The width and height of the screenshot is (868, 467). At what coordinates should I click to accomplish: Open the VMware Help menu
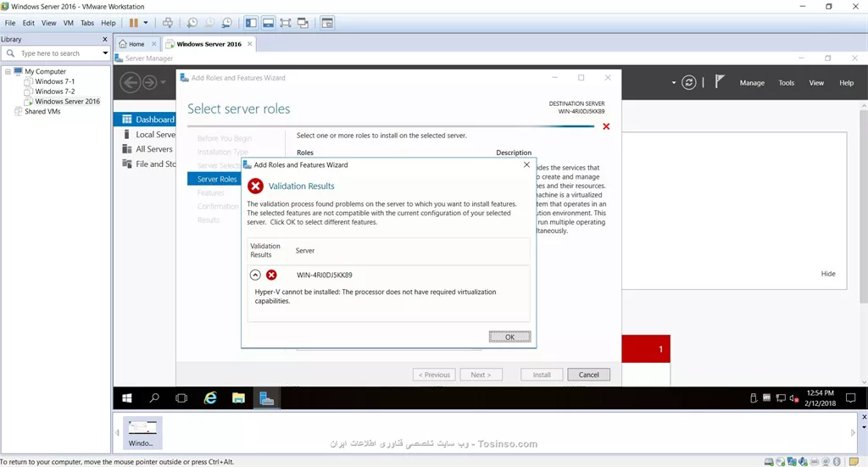(x=108, y=23)
